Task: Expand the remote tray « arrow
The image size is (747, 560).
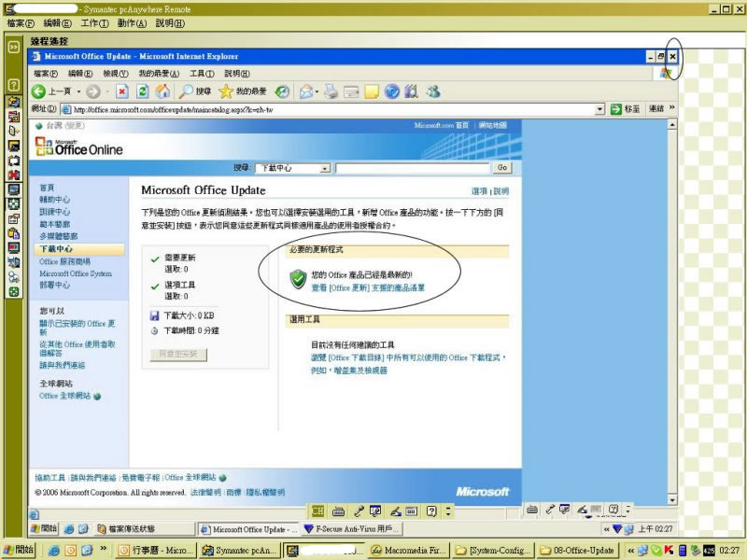Action: pyautogui.click(x=606, y=529)
